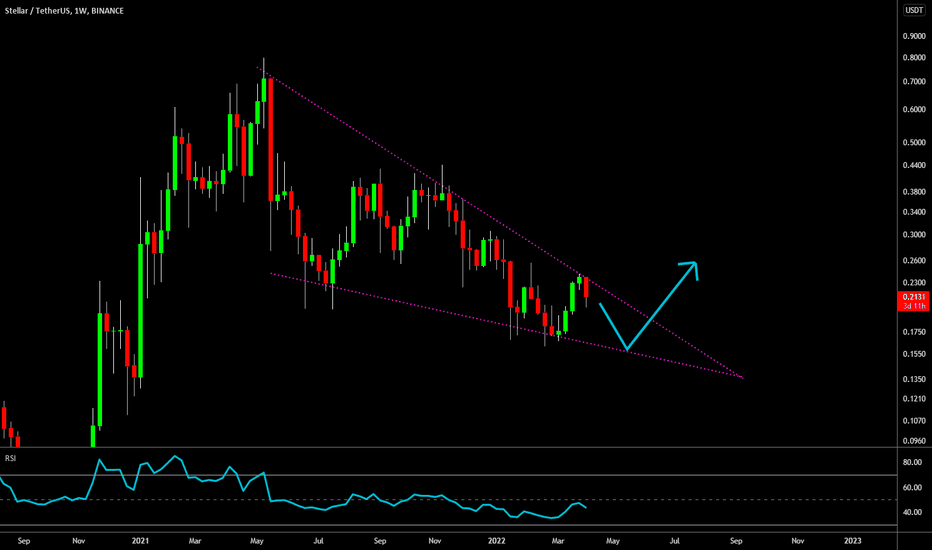Click the 2021 label on time axis
932x550 pixels.
pyautogui.click(x=140, y=541)
